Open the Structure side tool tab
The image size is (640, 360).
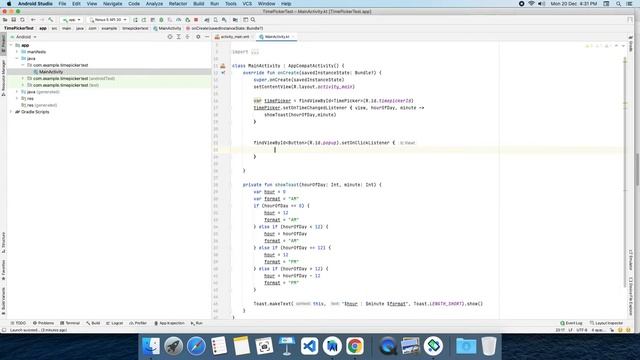(3, 243)
